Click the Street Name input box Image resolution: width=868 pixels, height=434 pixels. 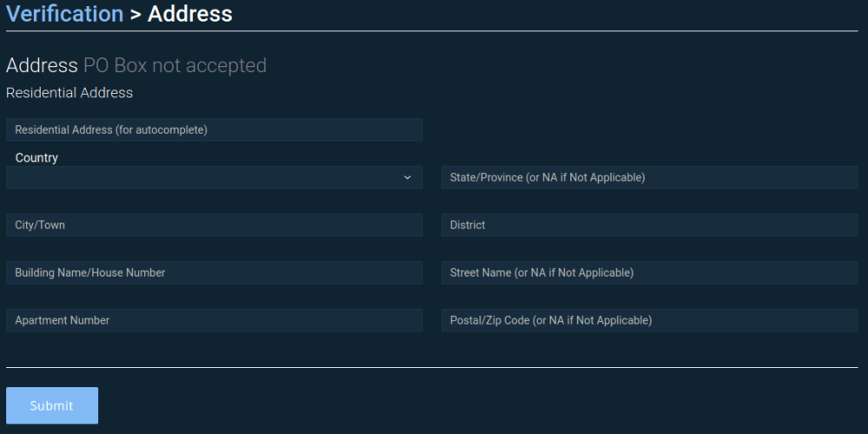click(648, 273)
